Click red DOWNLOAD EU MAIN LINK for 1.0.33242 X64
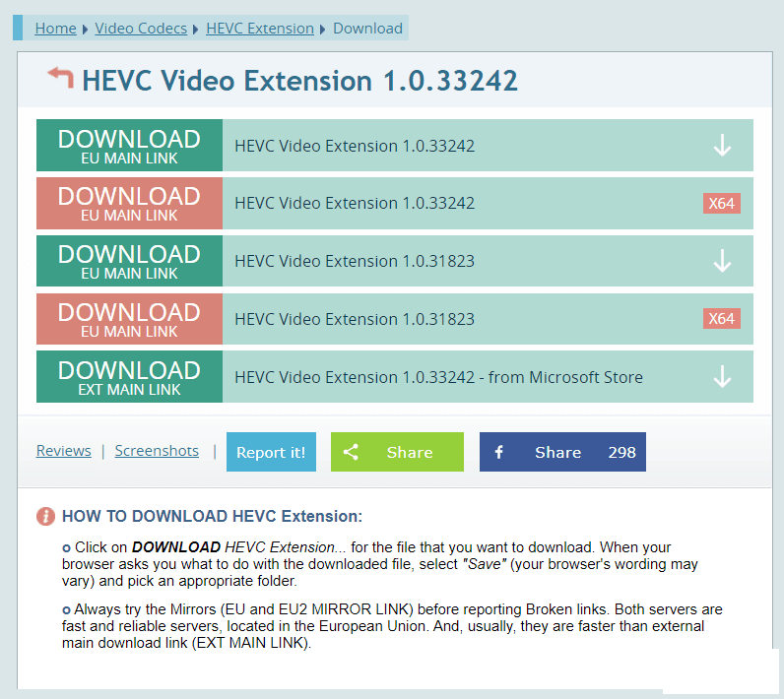Image resolution: width=784 pixels, height=699 pixels. 129,204
